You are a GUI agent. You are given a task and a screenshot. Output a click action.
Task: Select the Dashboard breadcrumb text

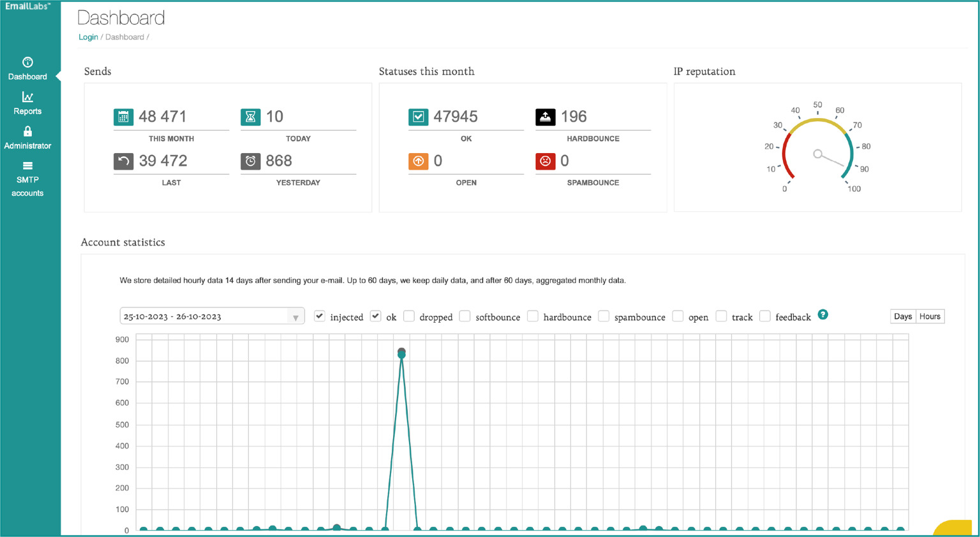click(124, 37)
